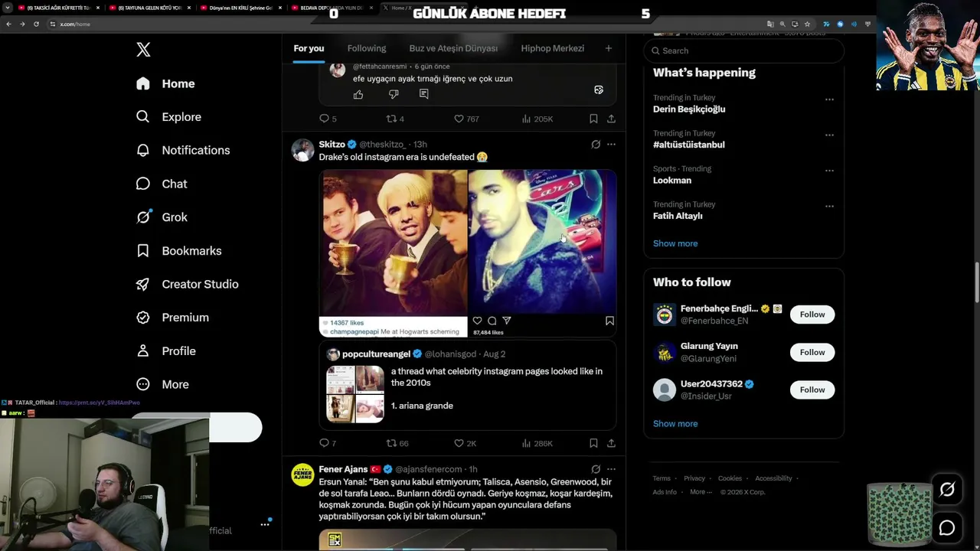Open the Buz ve Ateşin Dünyası tab
The width and height of the screenshot is (980, 551).
(453, 48)
